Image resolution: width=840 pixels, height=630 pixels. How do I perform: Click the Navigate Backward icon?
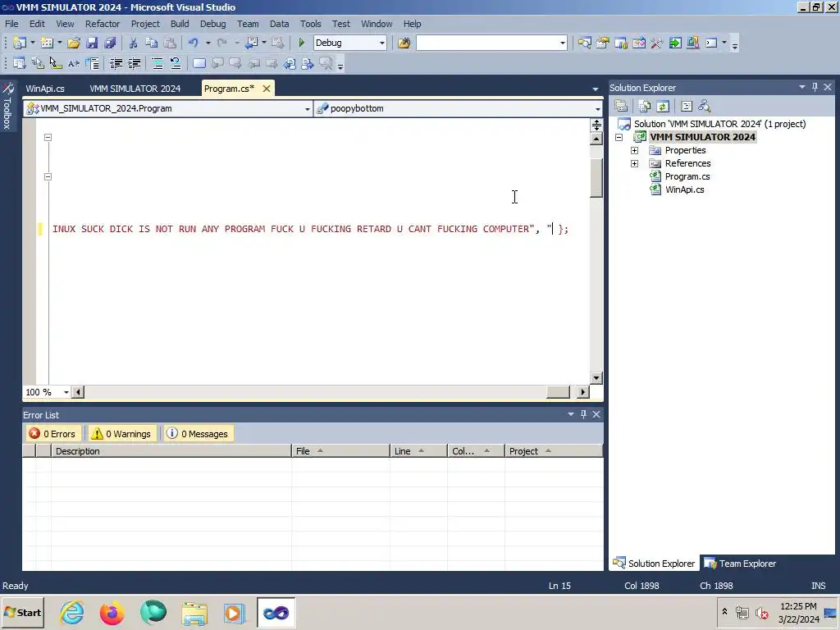coord(251,43)
